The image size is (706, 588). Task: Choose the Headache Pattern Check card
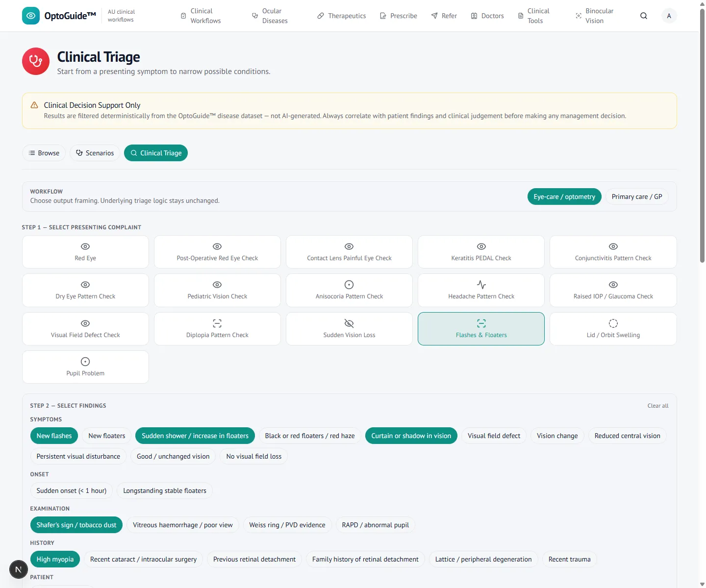click(x=481, y=290)
